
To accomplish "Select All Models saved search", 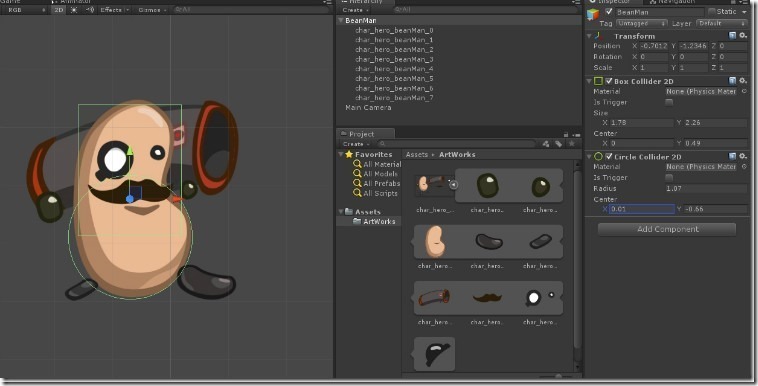I will [x=380, y=174].
